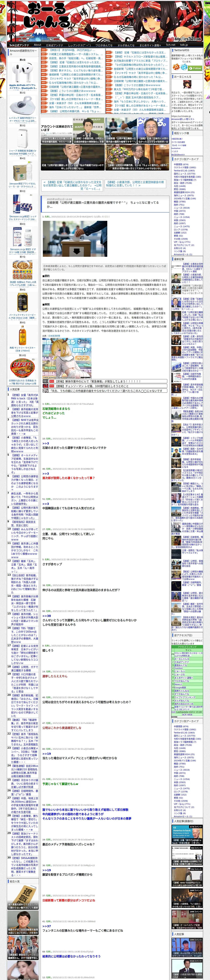Open the ウクライナ情勢 (1892) category

click(185, 167)
